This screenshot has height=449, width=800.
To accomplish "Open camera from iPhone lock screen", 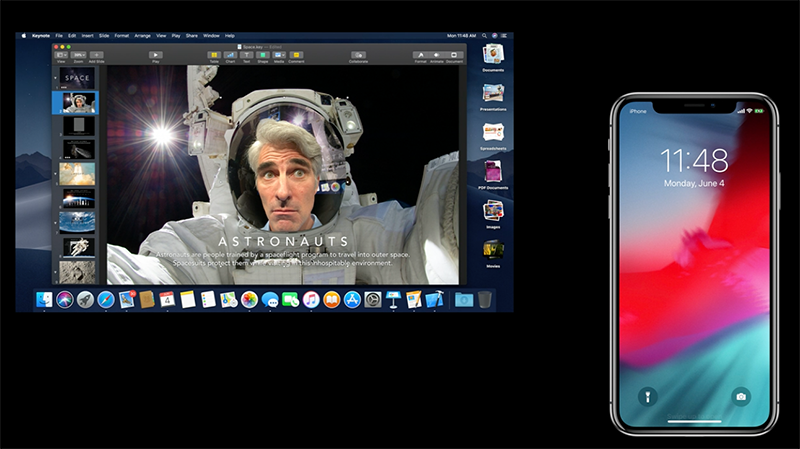I will click(x=741, y=396).
